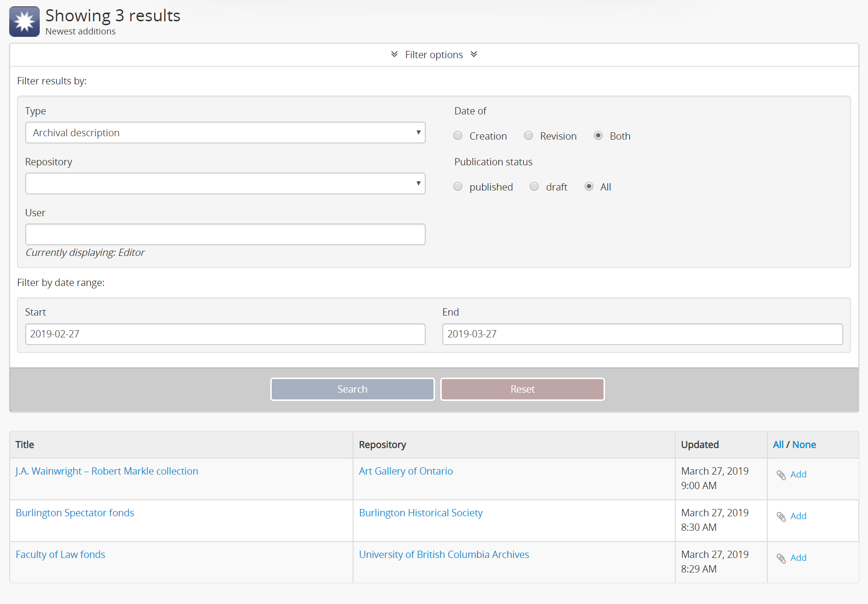Open the Repository dropdown
Screen dimensions: 868x604
tap(225, 184)
